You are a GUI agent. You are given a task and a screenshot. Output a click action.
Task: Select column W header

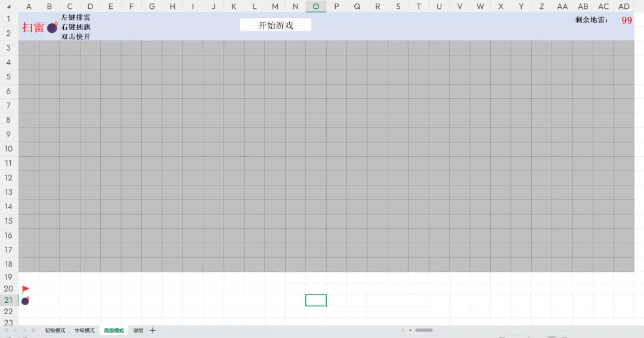[x=480, y=6]
